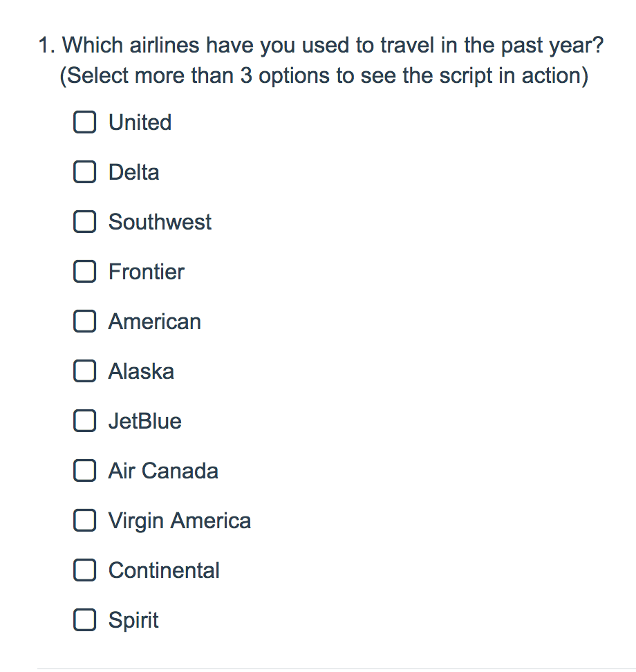Select Alaska by clicking its label text
This screenshot has height=672, width=636.
point(141,371)
